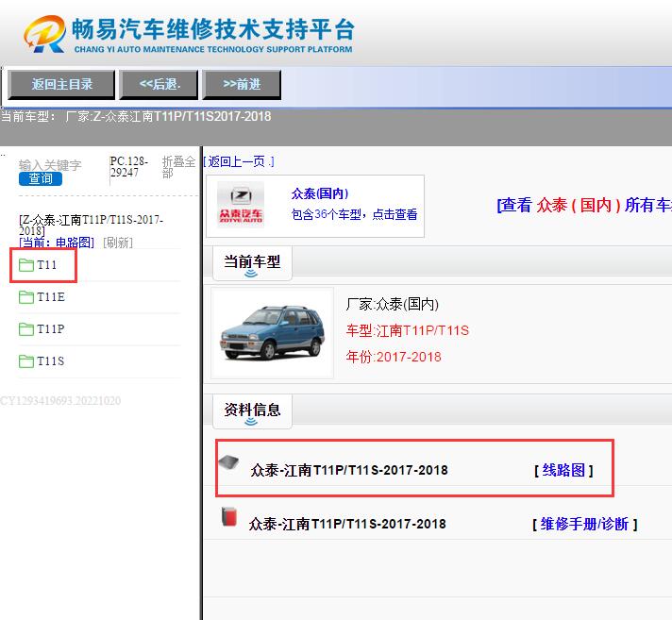The width and height of the screenshot is (672, 620).
Task: Open the 线路图 link
Action: pyautogui.click(x=563, y=471)
